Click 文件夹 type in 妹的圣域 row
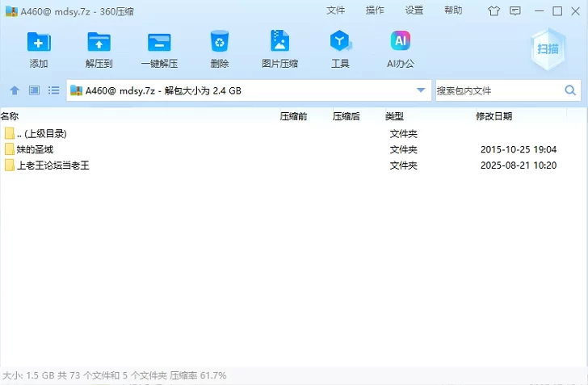This screenshot has height=385, width=588. click(x=404, y=149)
